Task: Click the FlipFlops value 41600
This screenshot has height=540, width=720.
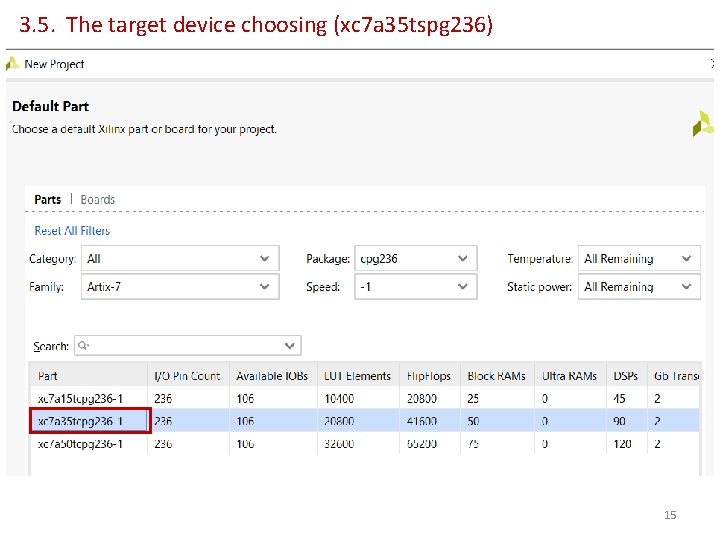Action: 422,422
